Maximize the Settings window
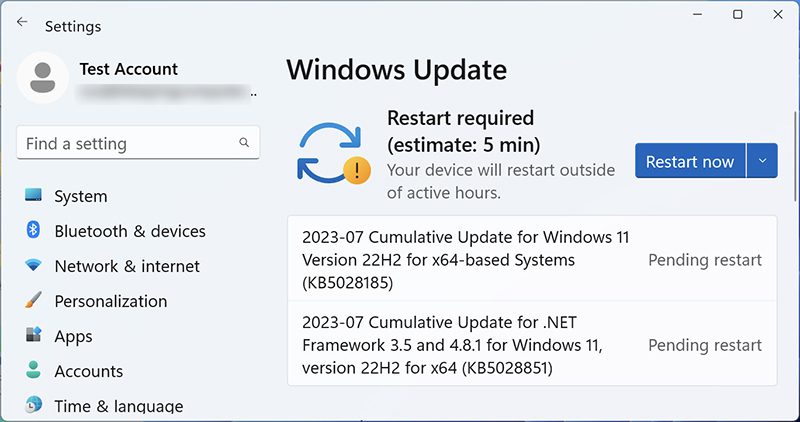Viewport: 800px width, 422px height. (737, 15)
